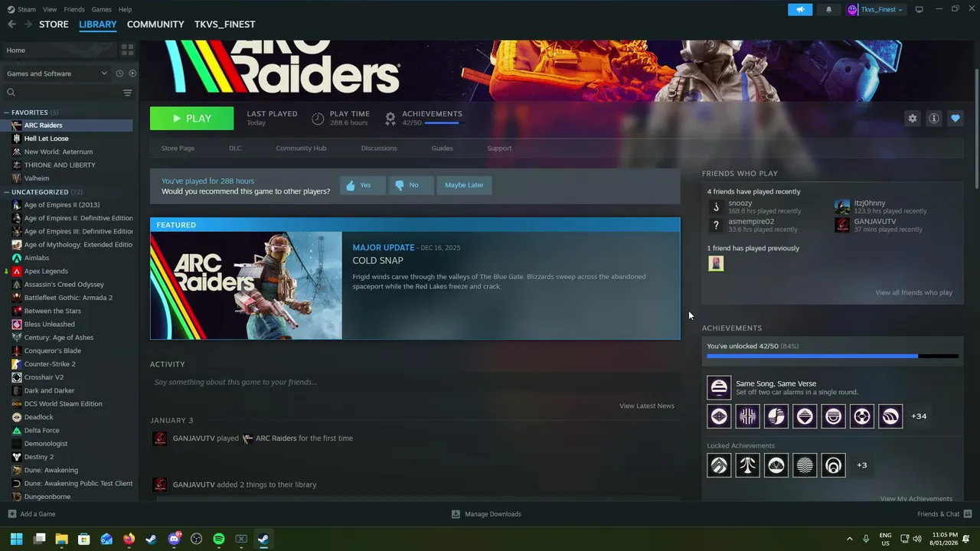Open Windows Start menu
This screenshot has height=551, width=980.
[16, 539]
